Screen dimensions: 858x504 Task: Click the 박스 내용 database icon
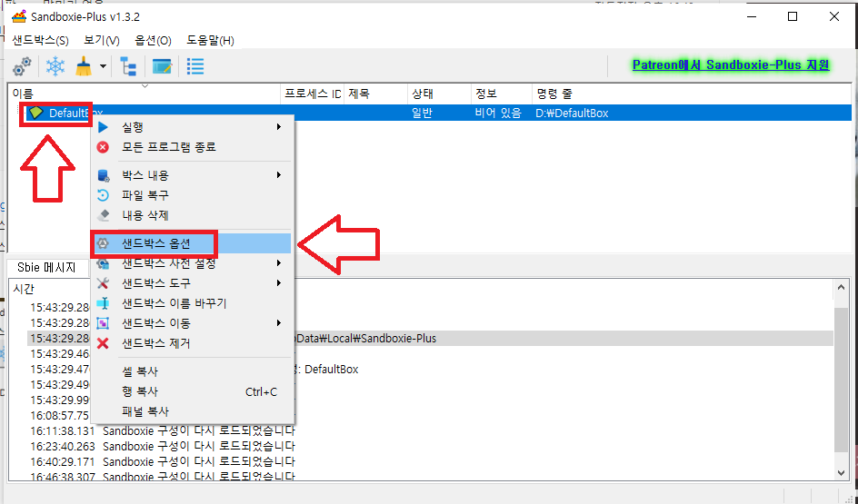pos(103,175)
